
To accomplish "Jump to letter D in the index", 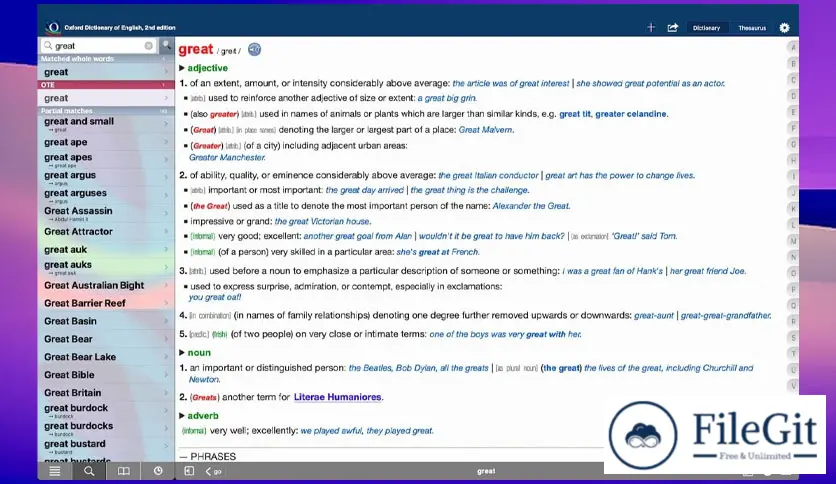I will pyautogui.click(x=793, y=96).
